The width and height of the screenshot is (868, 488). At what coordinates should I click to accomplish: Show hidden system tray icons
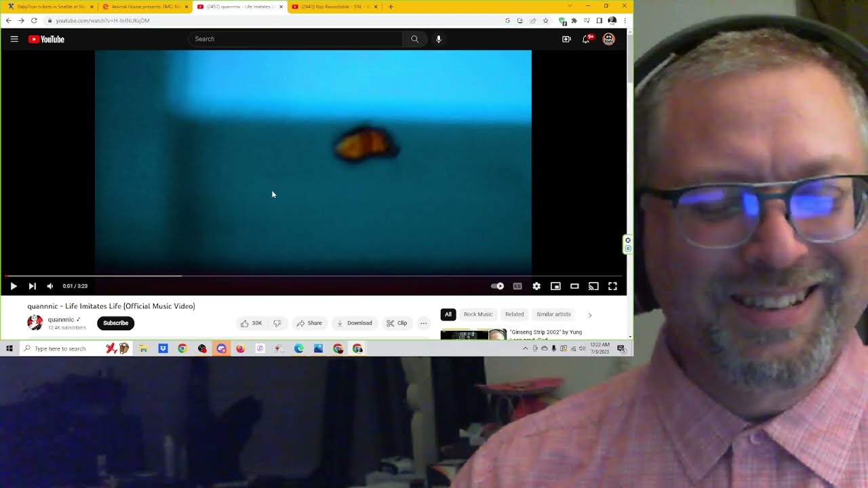[525, 348]
